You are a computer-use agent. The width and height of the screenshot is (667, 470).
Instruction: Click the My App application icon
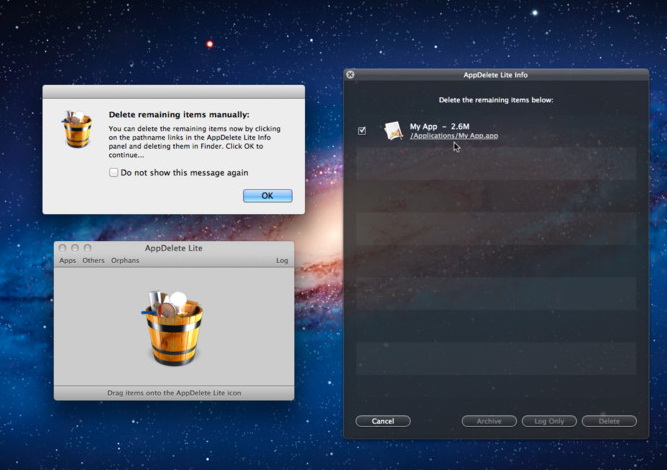click(x=393, y=131)
